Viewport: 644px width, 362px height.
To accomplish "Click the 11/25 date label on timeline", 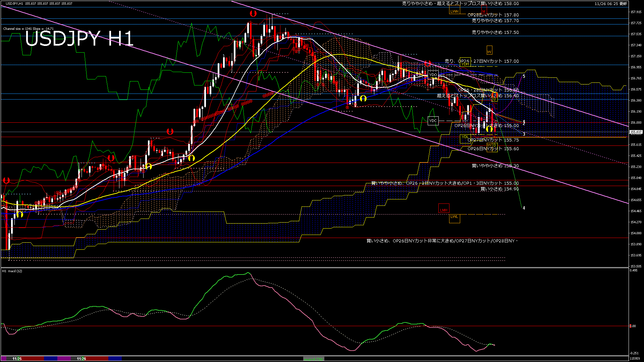I will [17, 359].
